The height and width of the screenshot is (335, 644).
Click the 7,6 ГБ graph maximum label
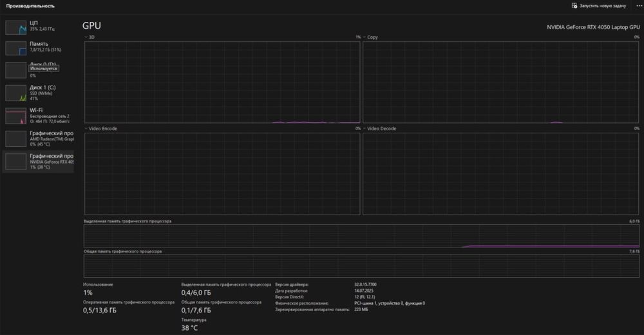(x=634, y=251)
